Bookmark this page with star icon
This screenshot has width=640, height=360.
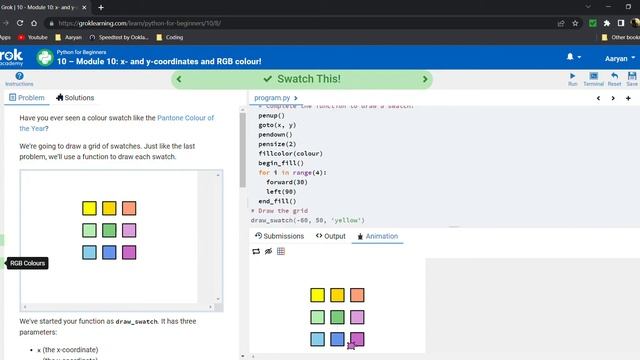pyautogui.click(x=575, y=23)
